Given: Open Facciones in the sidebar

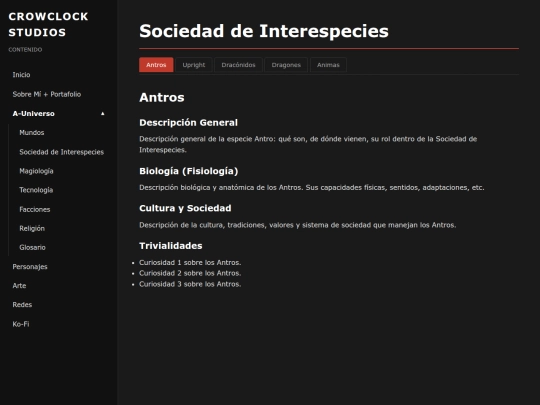Looking at the screenshot, I should pos(35,209).
